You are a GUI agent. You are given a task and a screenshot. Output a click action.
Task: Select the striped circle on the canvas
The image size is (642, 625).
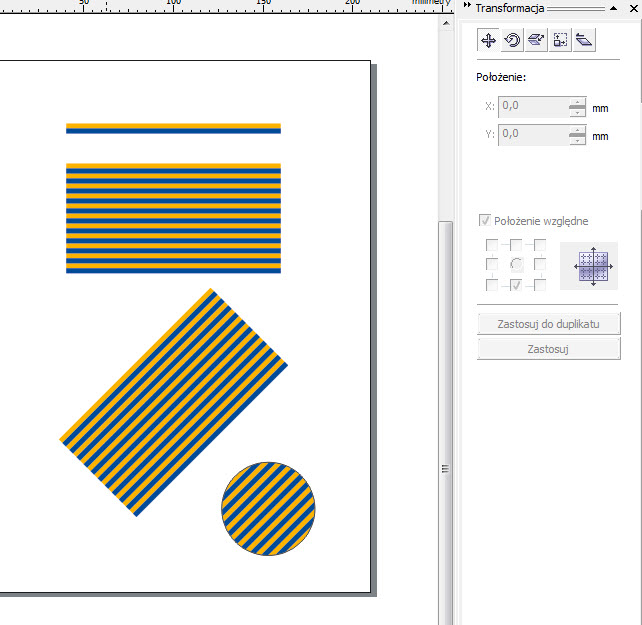pyautogui.click(x=268, y=509)
